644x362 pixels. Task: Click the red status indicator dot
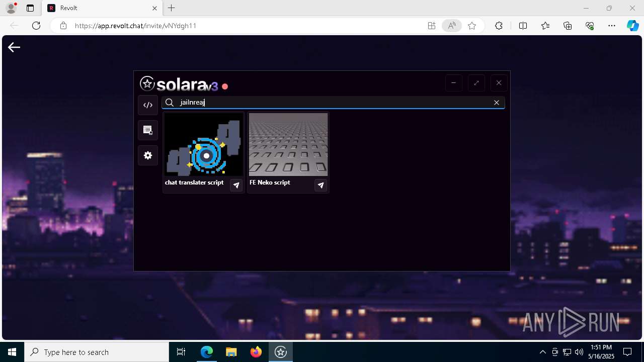click(x=225, y=86)
